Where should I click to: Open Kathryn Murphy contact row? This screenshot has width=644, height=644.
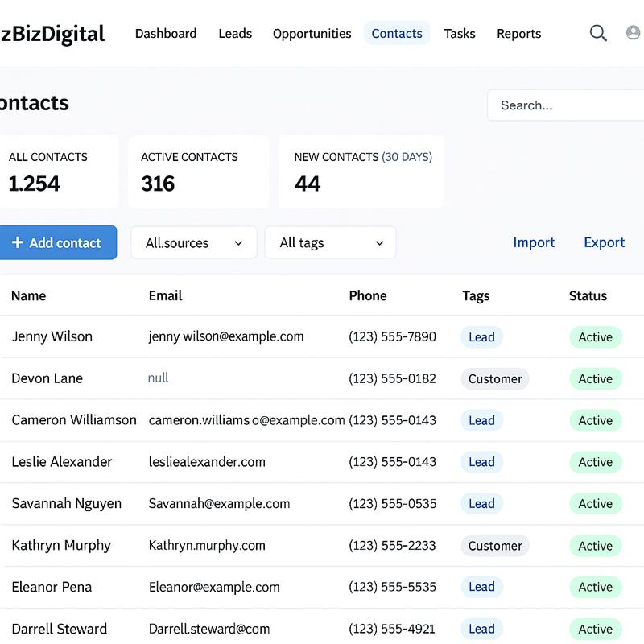(61, 545)
